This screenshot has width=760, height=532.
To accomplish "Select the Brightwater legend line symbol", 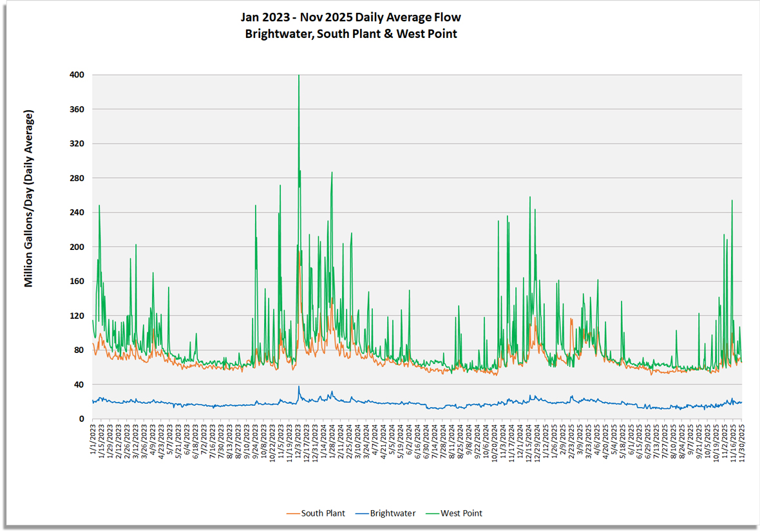I will click(363, 513).
